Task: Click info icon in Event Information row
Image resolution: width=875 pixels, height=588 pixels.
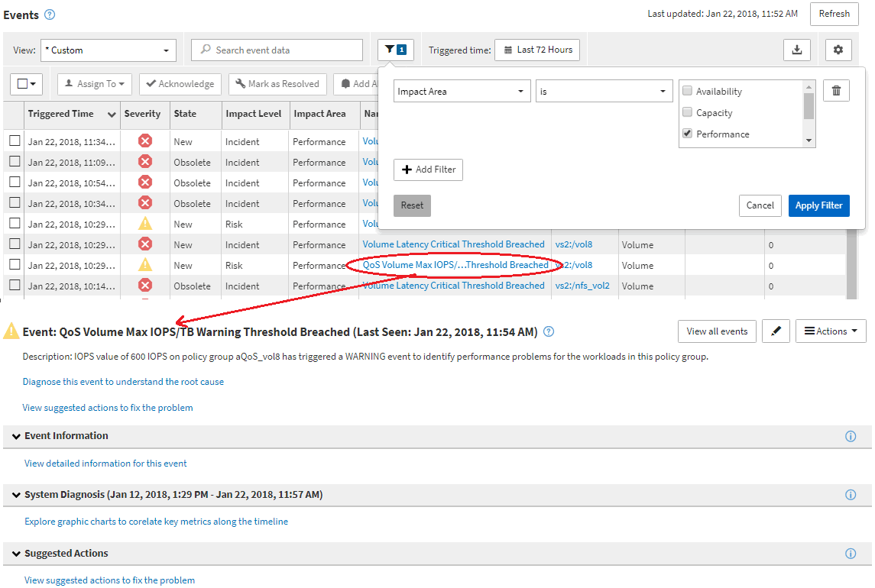Action: point(851,436)
